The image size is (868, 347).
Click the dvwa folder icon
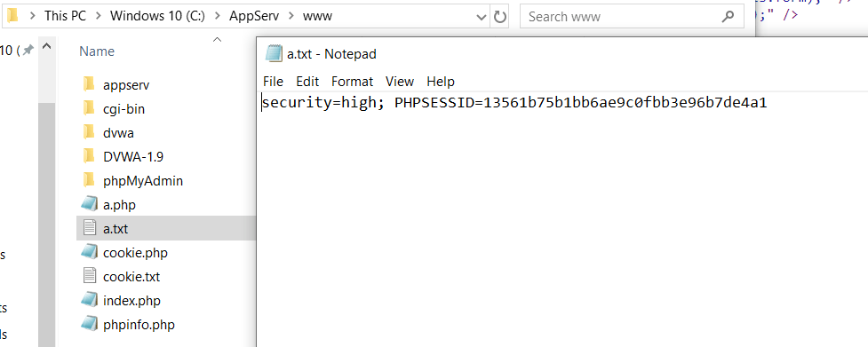click(89, 132)
